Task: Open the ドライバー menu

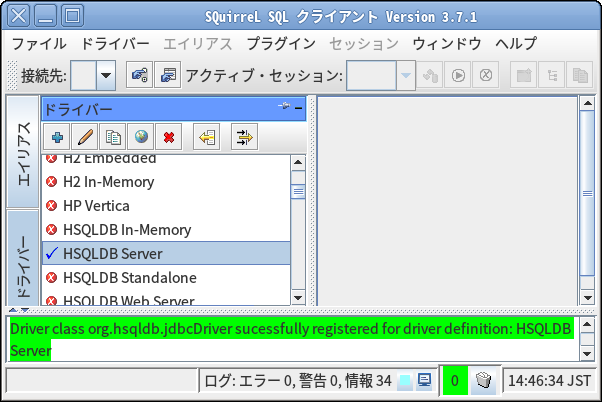Action: click(x=115, y=43)
